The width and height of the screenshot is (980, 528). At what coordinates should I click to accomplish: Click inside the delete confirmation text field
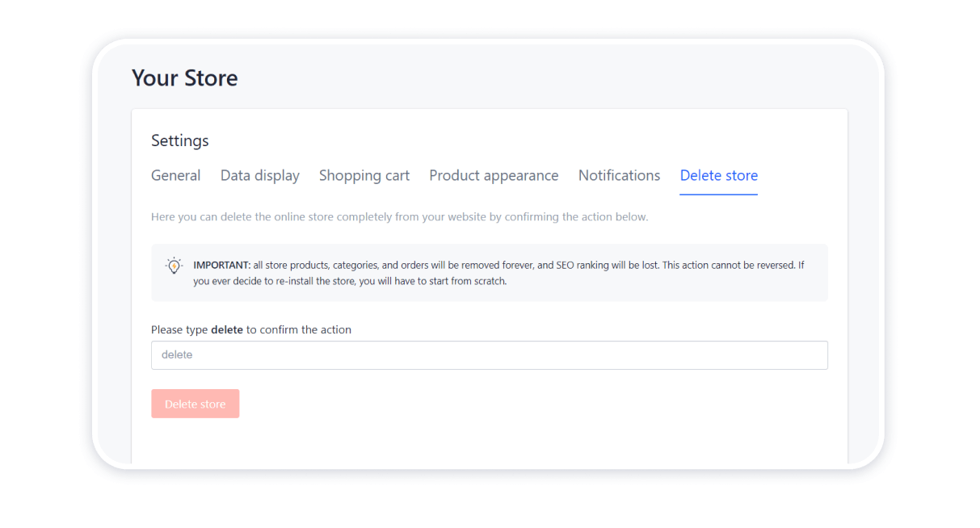(x=489, y=355)
